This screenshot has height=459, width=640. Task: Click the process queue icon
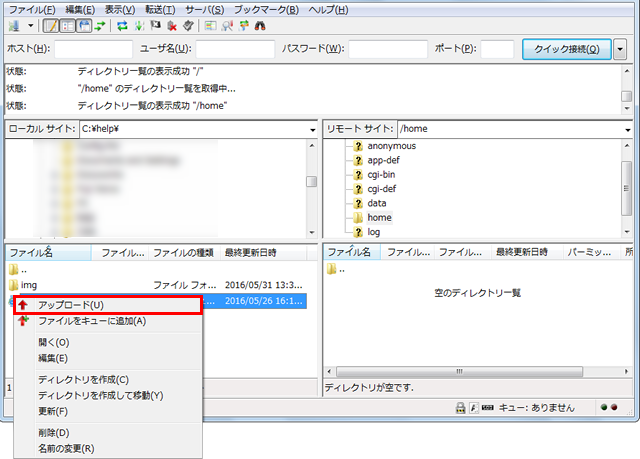pos(139,26)
